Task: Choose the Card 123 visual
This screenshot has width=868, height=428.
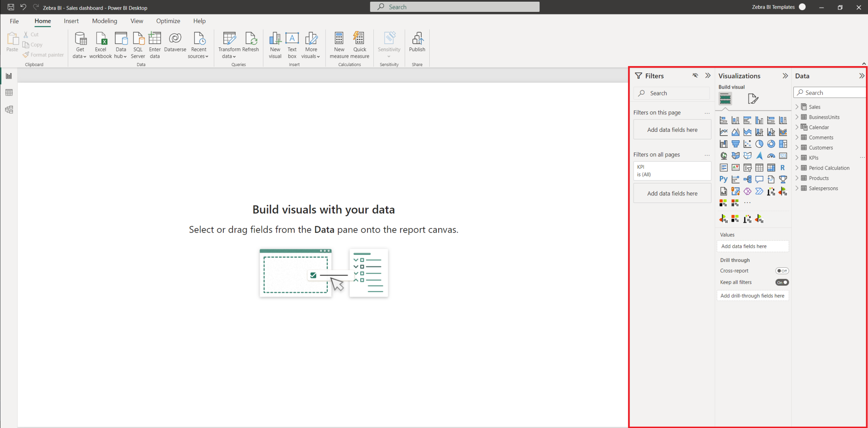Action: pyautogui.click(x=783, y=156)
